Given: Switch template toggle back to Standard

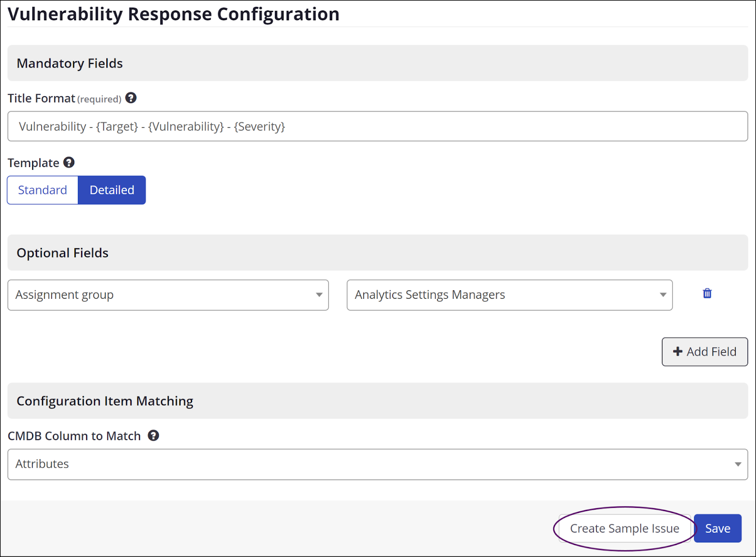Looking at the screenshot, I should (x=43, y=190).
